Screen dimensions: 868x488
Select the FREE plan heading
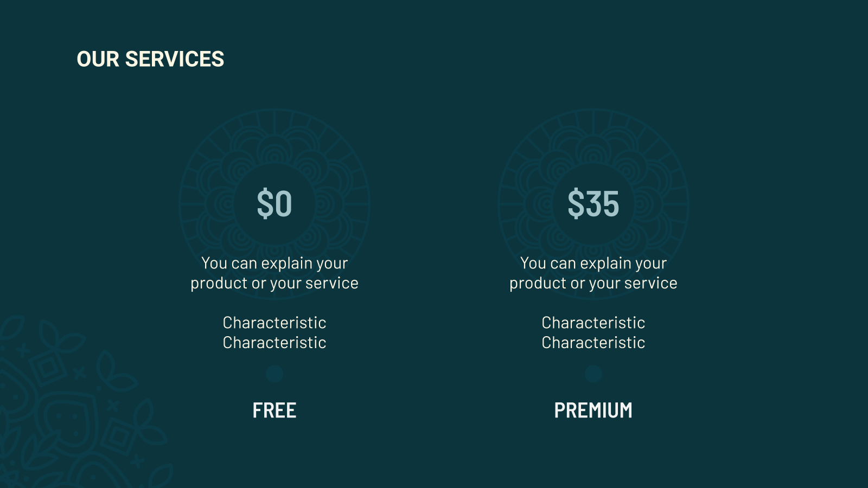coord(275,410)
